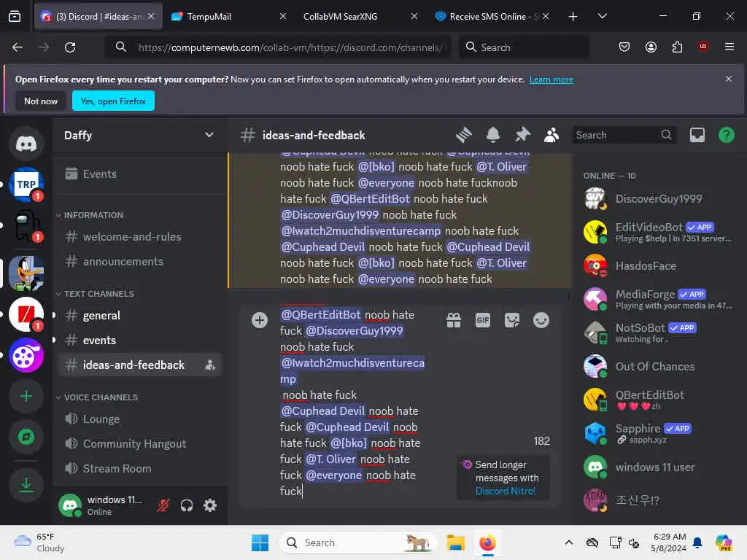Show pinned messages pin icon
Image resolution: width=747 pixels, height=560 pixels.
522,135
